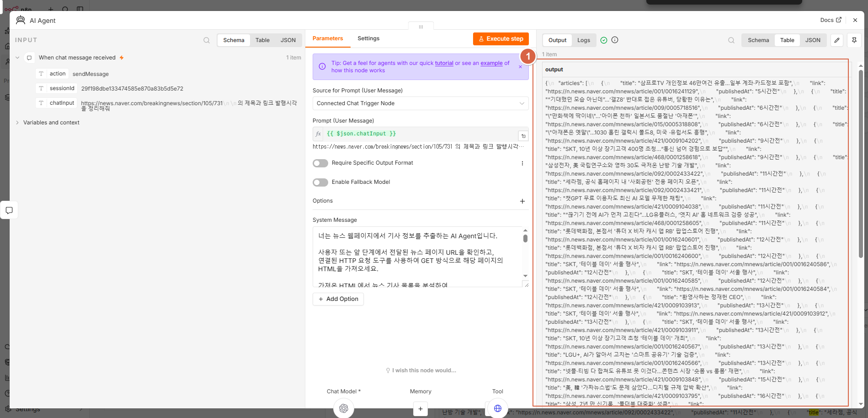The image size is (868, 418).
Task: Expand Options with plus icon
Action: point(522,201)
